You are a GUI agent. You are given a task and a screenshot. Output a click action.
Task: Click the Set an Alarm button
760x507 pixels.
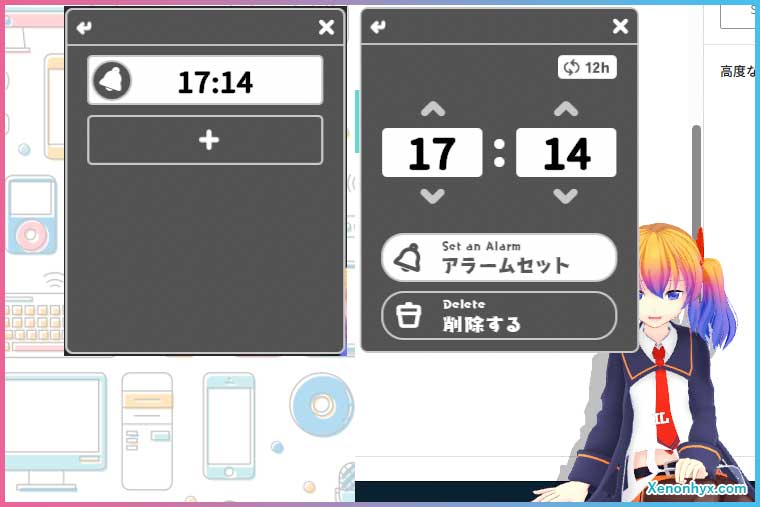pyautogui.click(x=499, y=258)
